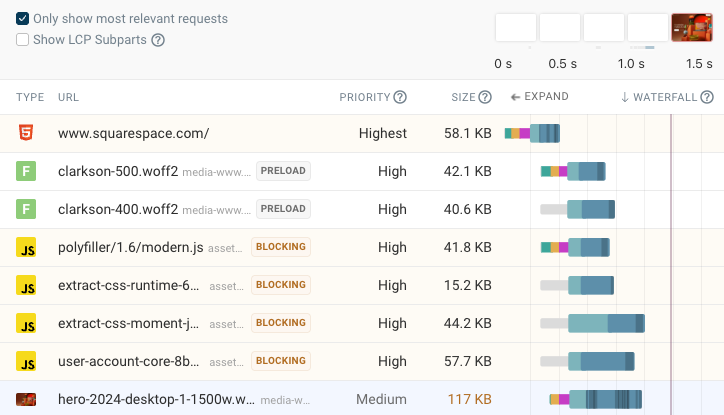The image size is (724, 415).
Task: Open LCP Subparts help question mark
Action: tap(158, 40)
